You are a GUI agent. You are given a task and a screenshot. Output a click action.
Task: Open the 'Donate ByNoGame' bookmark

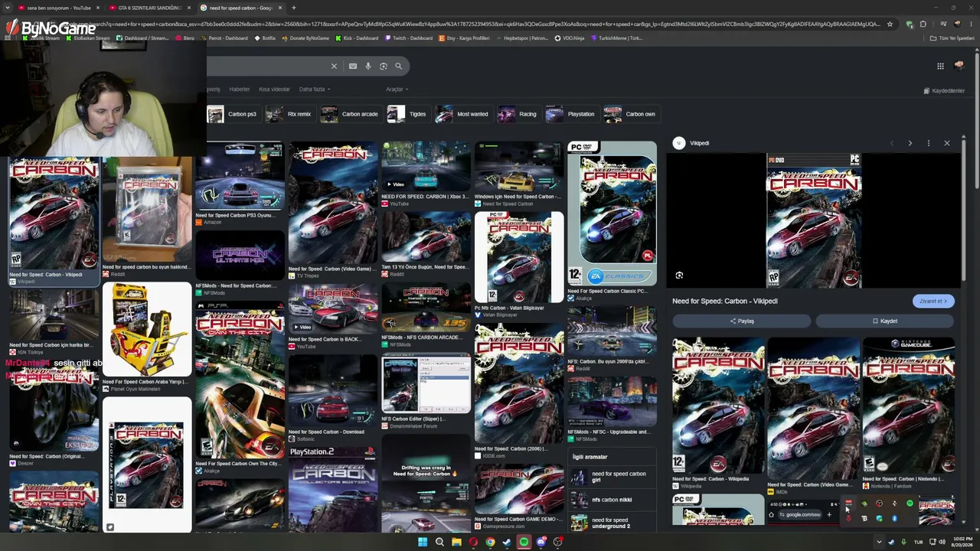coord(305,38)
